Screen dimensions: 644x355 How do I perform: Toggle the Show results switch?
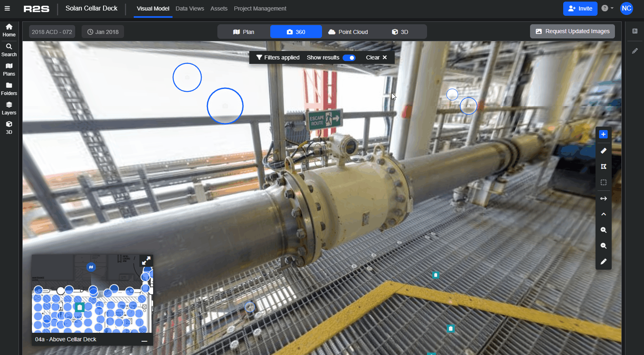click(x=349, y=58)
